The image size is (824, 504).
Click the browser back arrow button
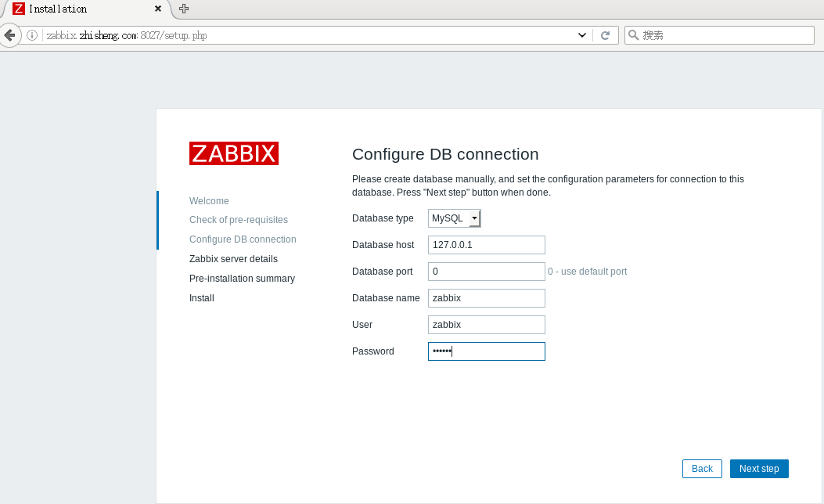[x=9, y=35]
